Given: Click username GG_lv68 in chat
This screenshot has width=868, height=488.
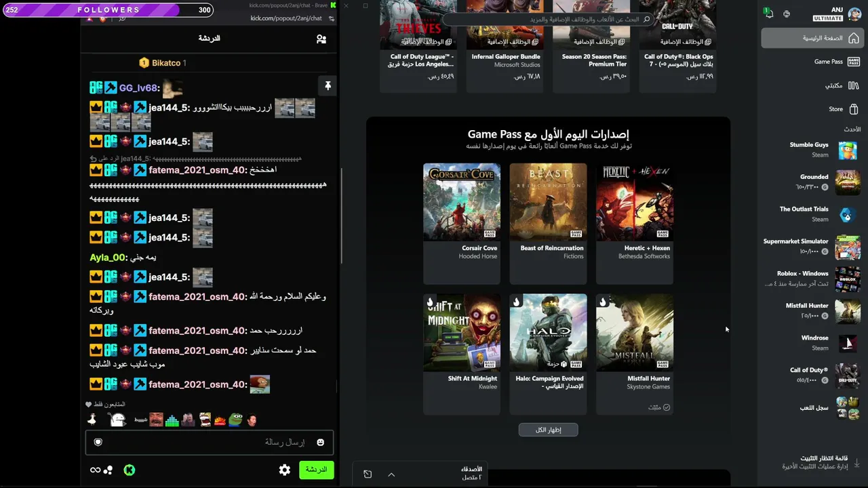Looking at the screenshot, I should coord(138,88).
